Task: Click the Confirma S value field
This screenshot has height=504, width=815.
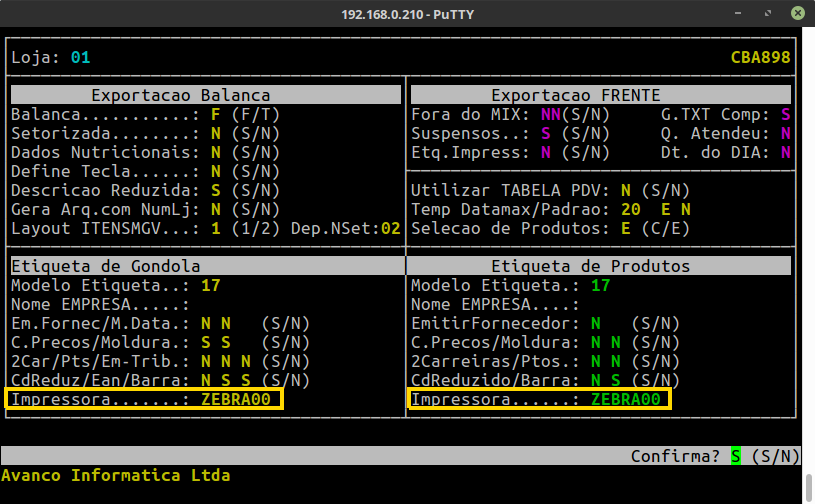Action: [736, 456]
